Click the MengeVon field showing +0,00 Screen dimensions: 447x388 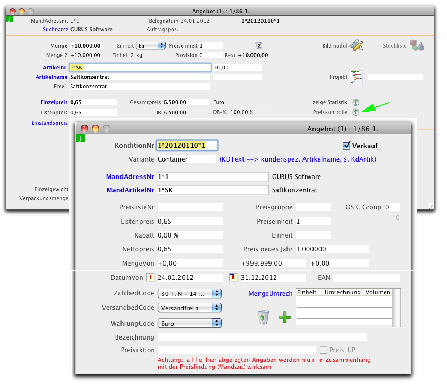tap(190, 263)
